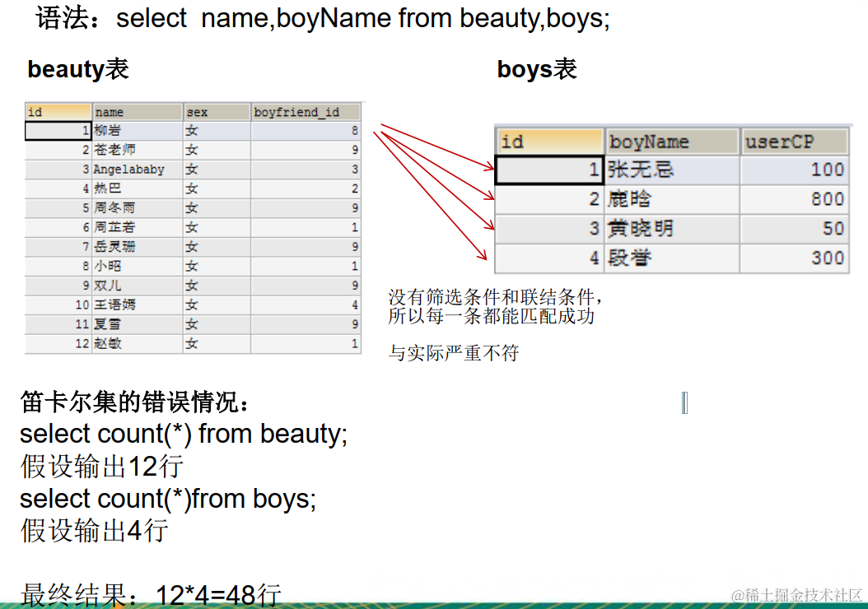Select the name cell '周芷若'
The height and width of the screenshot is (609, 868).
tap(138, 227)
